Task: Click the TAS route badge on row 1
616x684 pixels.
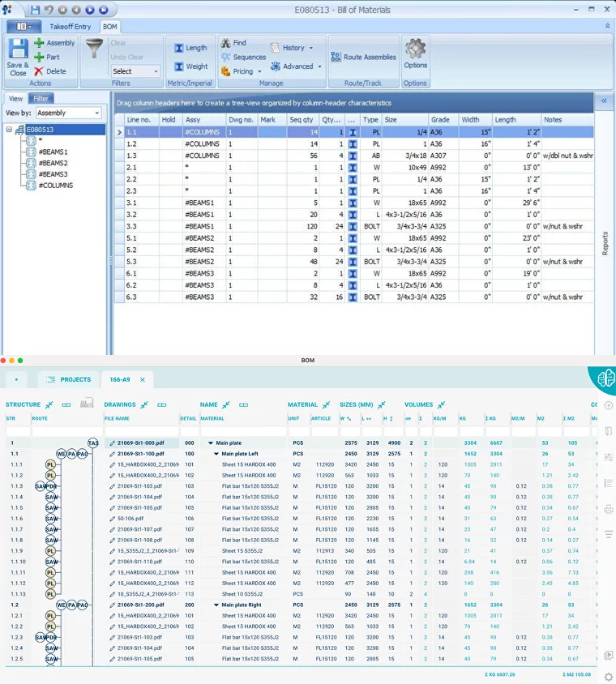Action: 93,443
